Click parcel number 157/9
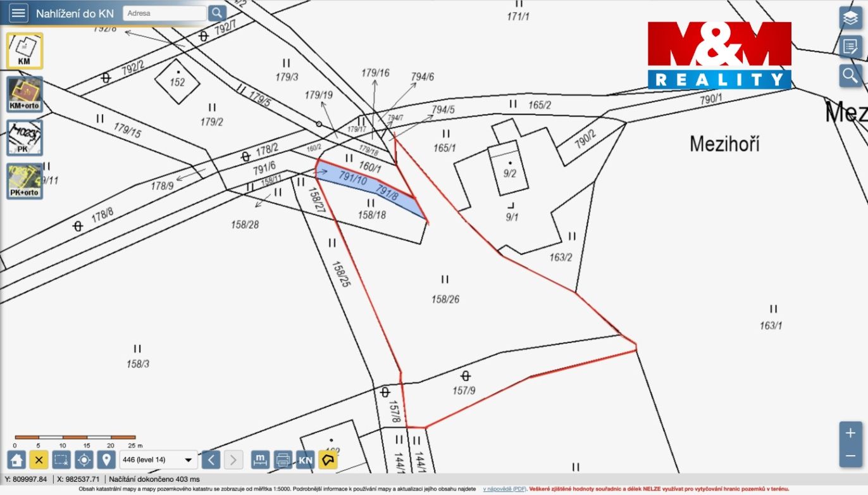Viewport: 868px width, 495px height. tap(464, 391)
